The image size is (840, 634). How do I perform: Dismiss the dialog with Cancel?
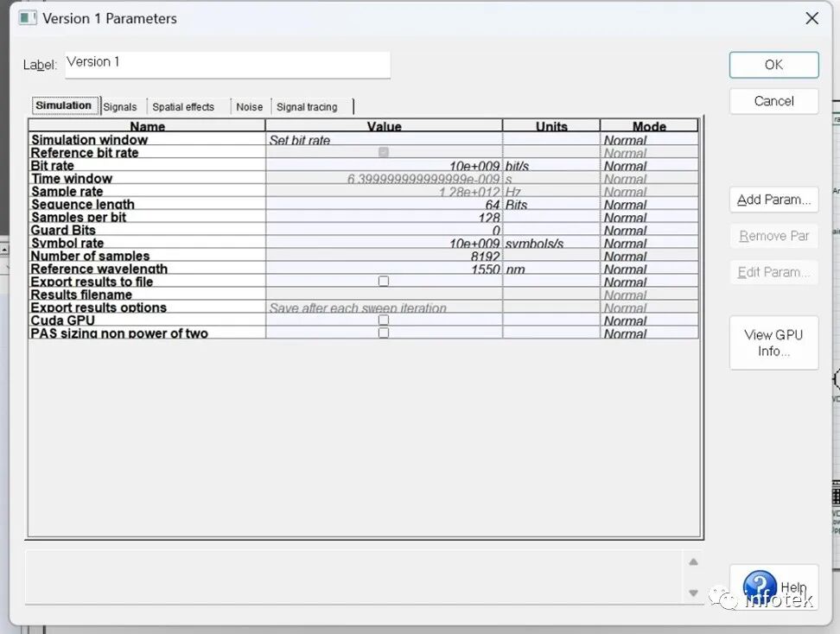(x=773, y=101)
